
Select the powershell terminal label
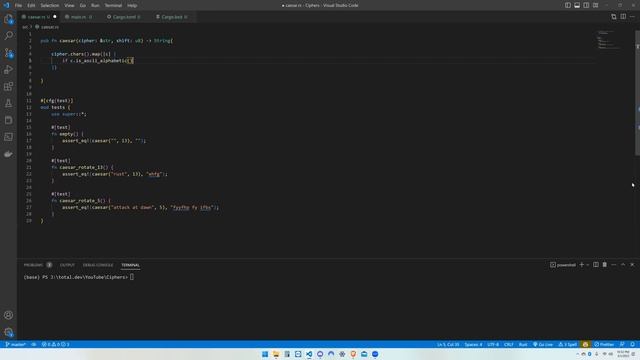(563, 265)
